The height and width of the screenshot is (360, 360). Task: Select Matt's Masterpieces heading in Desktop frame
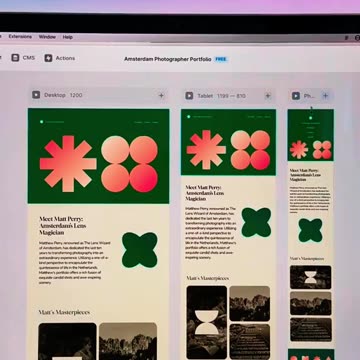pos(64,312)
